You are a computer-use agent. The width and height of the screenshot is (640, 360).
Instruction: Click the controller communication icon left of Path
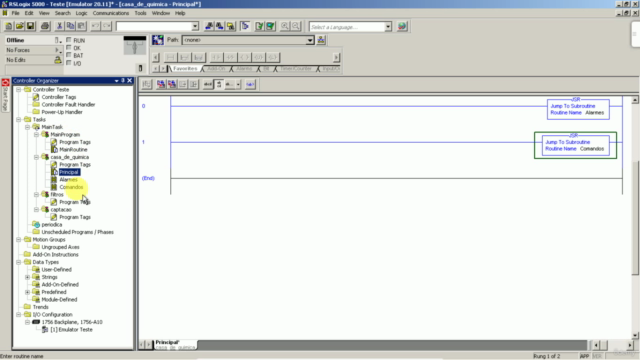click(x=158, y=40)
